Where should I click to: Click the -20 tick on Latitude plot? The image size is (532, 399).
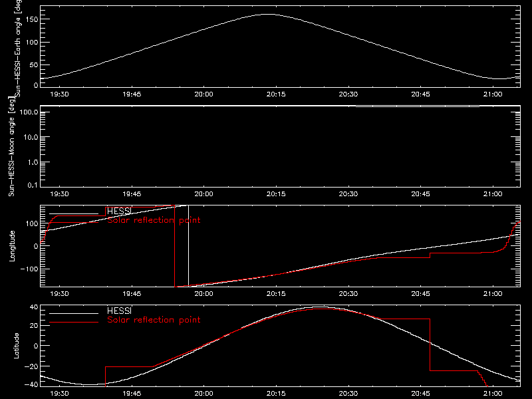click(x=31, y=366)
